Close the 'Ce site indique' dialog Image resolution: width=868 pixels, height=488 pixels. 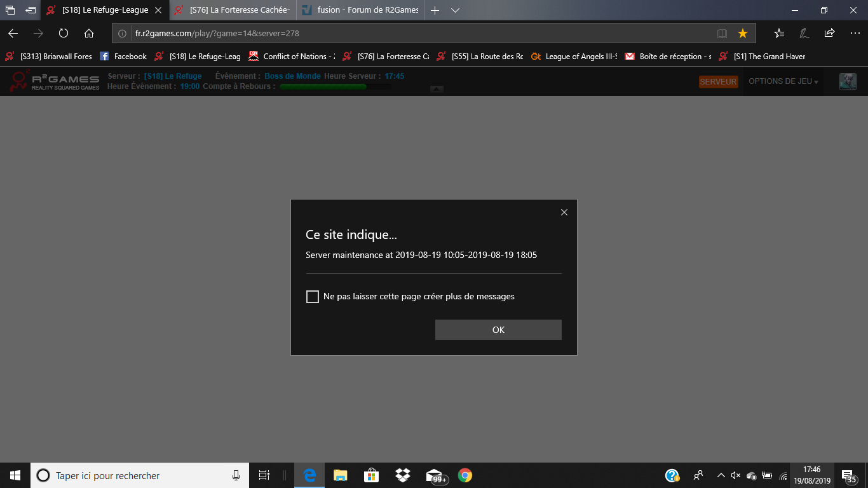(564, 212)
